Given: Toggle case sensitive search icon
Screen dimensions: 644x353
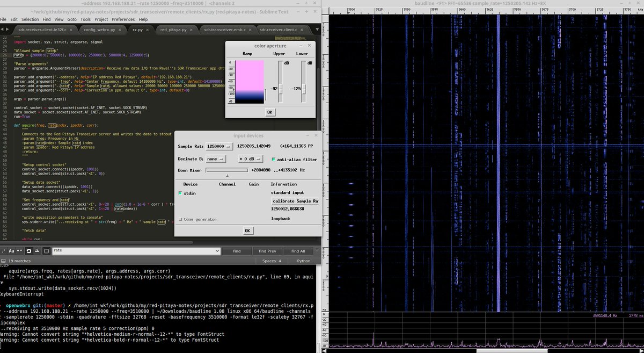Looking at the screenshot, I should 12,251.
